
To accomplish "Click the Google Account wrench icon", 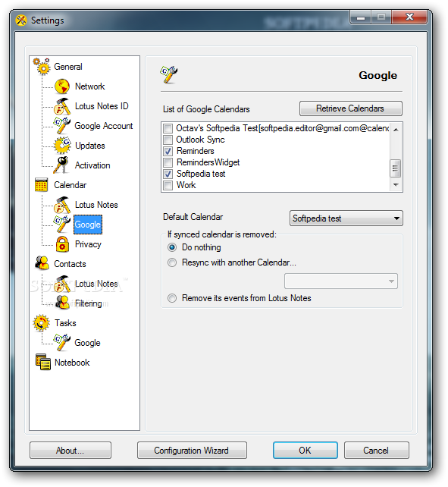I will [62, 126].
